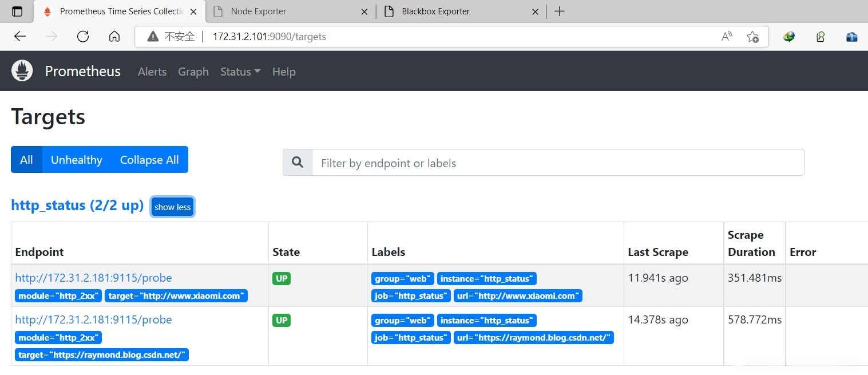The height and width of the screenshot is (375, 868).
Task: Click the Graph navigation link
Action: 193,72
